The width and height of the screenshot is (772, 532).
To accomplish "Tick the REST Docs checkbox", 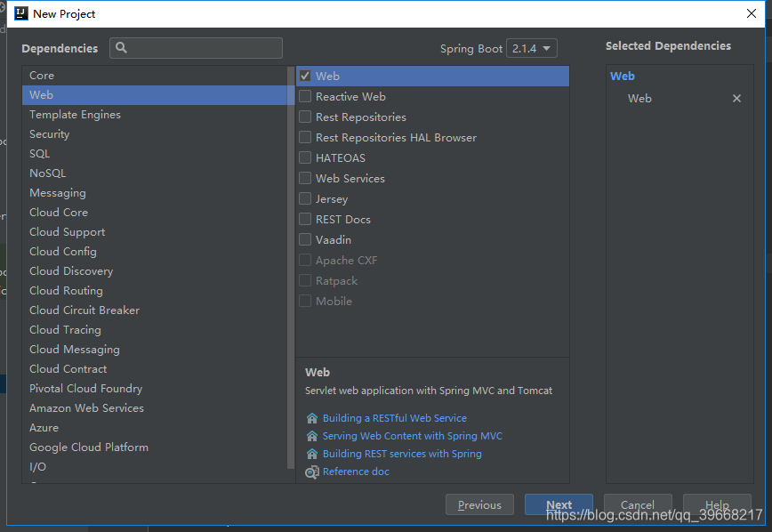I will click(x=305, y=219).
